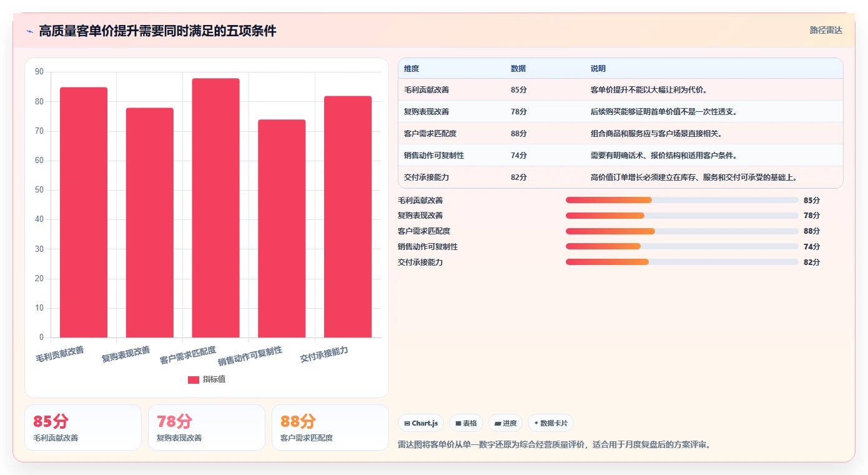The height and width of the screenshot is (475, 868).
Task: Click the 表格 chip
Action: click(x=466, y=423)
